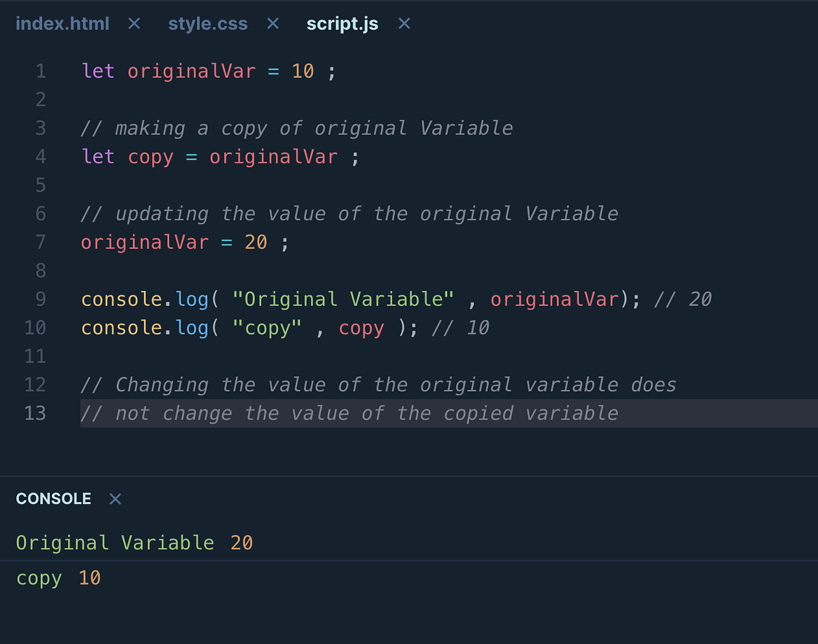Click the CONSOLE panel label

[53, 498]
